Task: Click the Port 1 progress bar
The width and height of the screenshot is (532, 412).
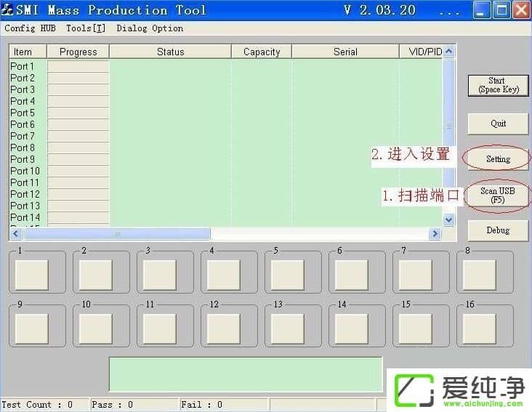Action: pos(78,66)
